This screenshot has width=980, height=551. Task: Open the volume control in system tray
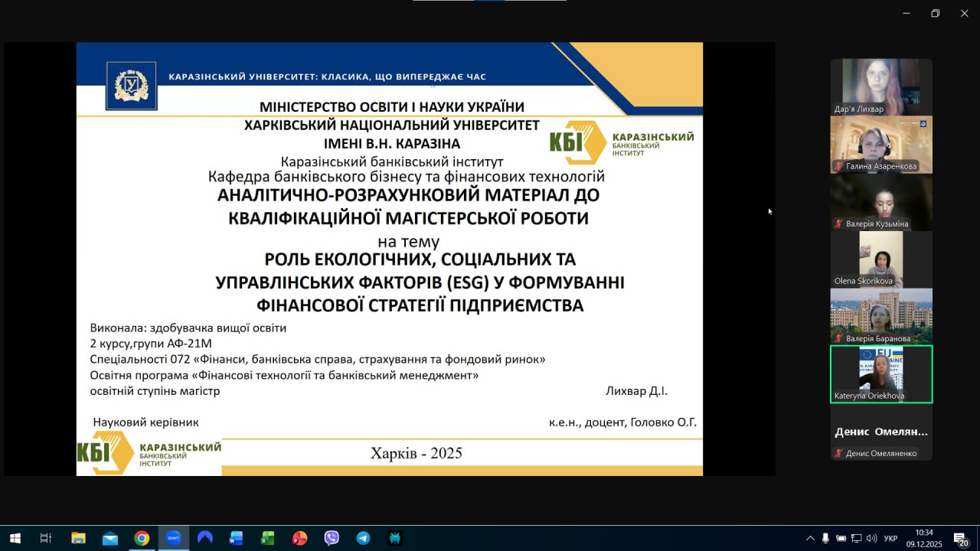pos(871,538)
